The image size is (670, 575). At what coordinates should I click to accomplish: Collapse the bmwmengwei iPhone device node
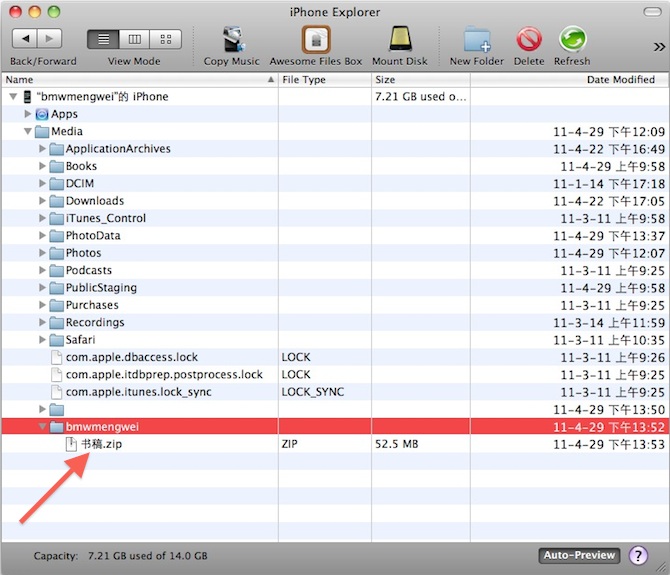tap(13, 97)
